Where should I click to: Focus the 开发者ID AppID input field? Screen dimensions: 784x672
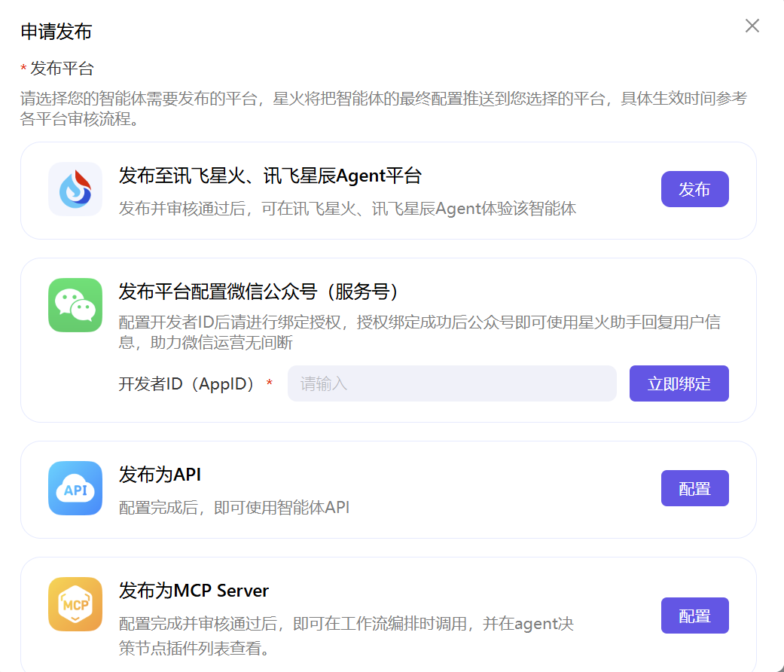coord(452,383)
